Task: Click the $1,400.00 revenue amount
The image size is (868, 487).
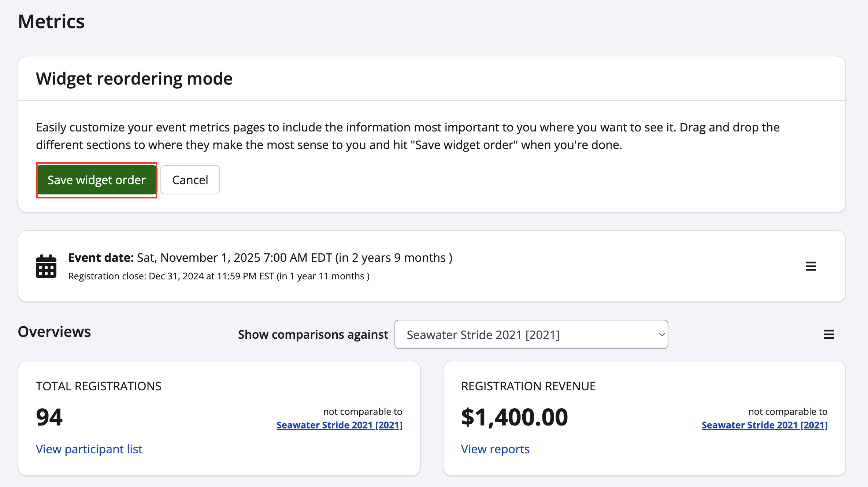Action: tap(514, 417)
